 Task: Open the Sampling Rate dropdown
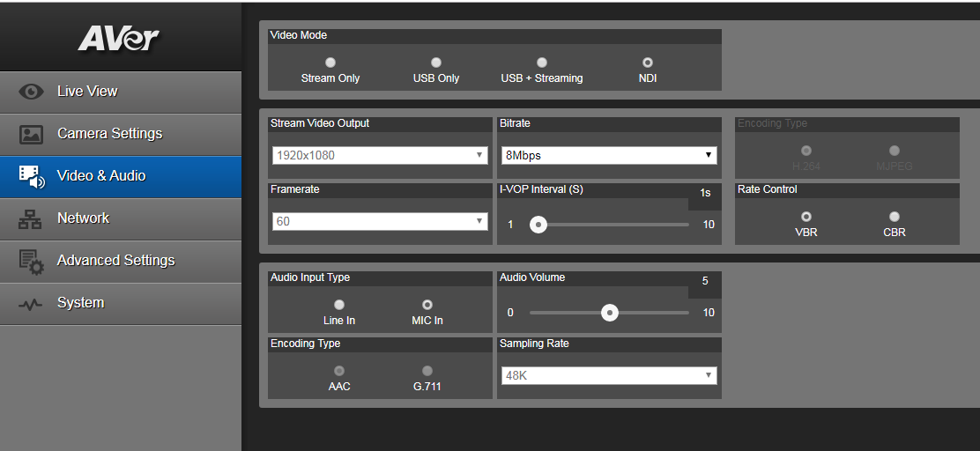[607, 376]
